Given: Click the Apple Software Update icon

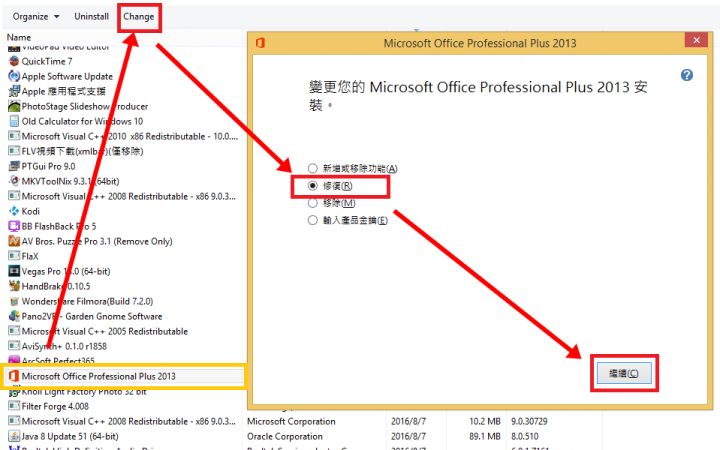Looking at the screenshot, I should [14, 76].
